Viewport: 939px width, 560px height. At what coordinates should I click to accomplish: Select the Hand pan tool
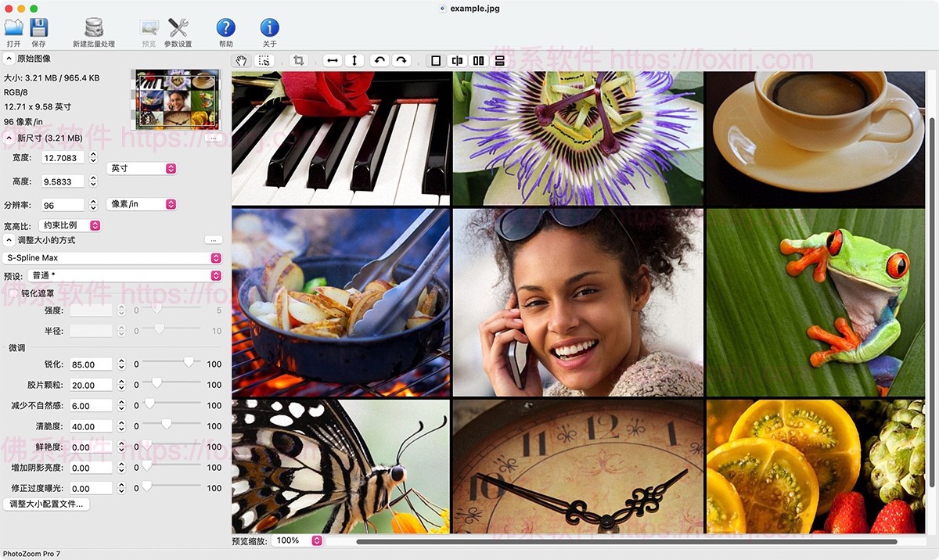(241, 60)
